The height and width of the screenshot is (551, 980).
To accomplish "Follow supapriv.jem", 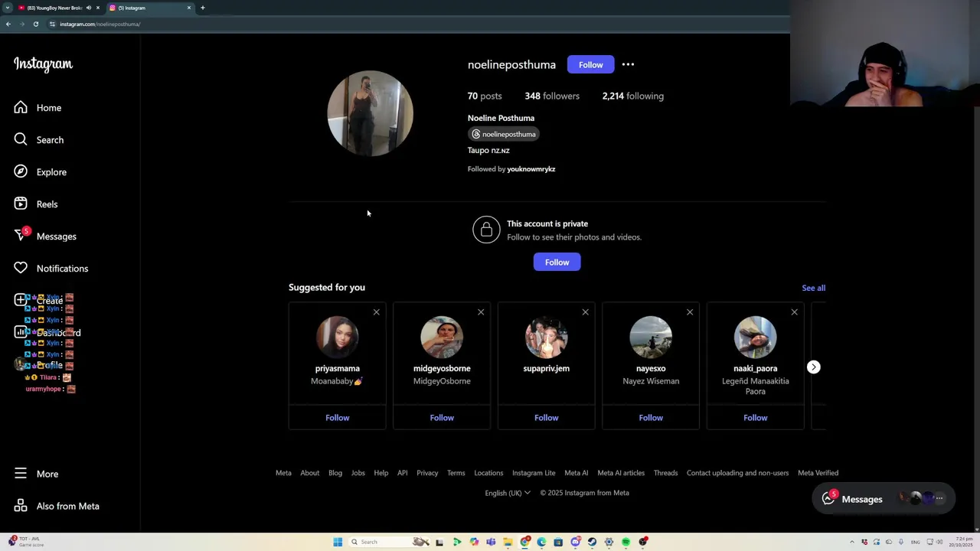I will tap(546, 418).
